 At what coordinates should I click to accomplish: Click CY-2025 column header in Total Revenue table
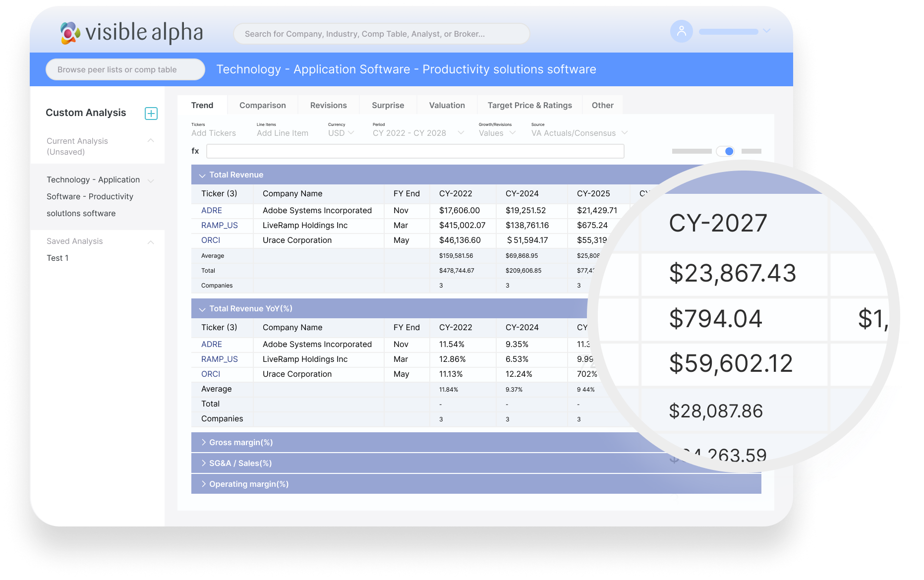(x=593, y=193)
